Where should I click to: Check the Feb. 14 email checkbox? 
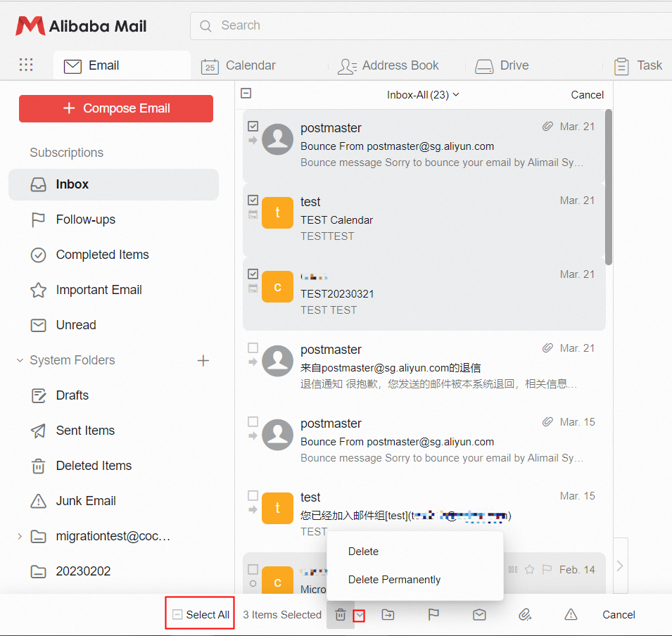pos(253,569)
